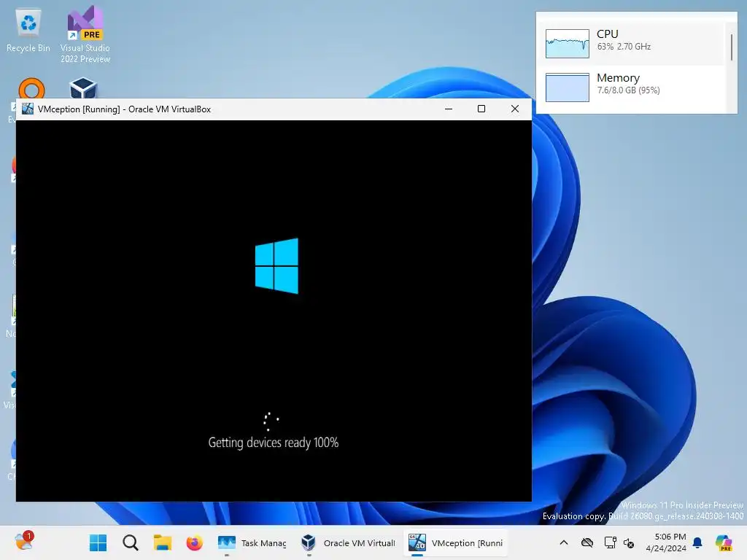
Task: Click the VirtualBox cube desktop icon
Action: point(83,88)
